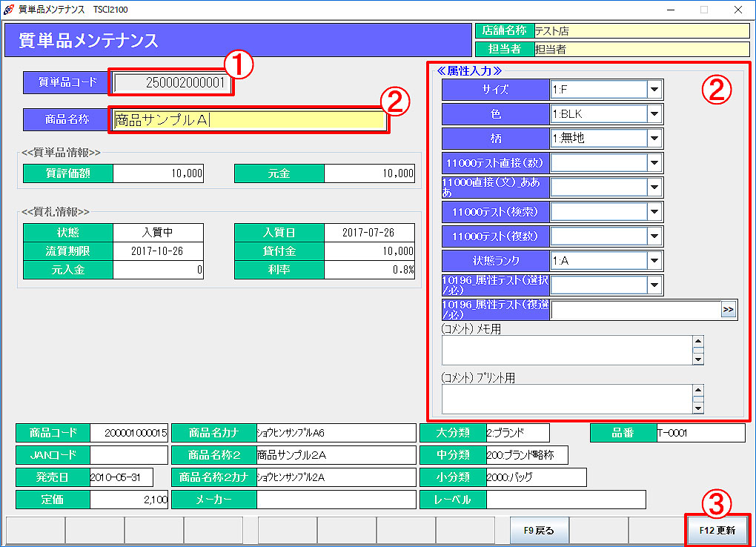This screenshot has width=756, height=547.
Task: Open the 柄 dropdown showing 1:無地
Action: (x=654, y=139)
